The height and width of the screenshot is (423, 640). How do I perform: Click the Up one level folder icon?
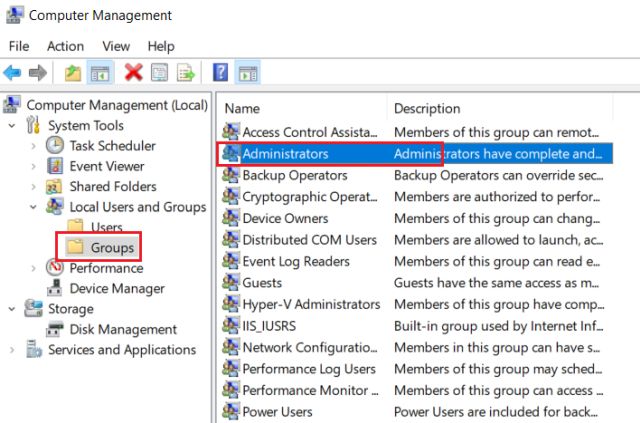(73, 73)
